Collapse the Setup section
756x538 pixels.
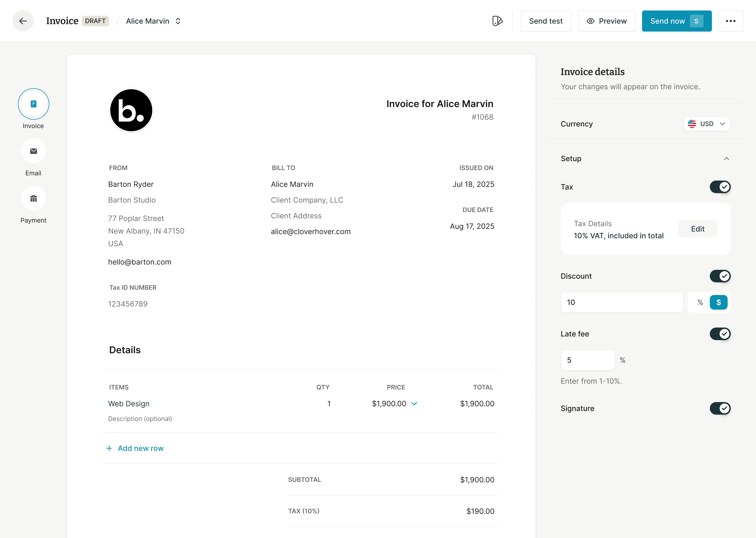pos(727,159)
